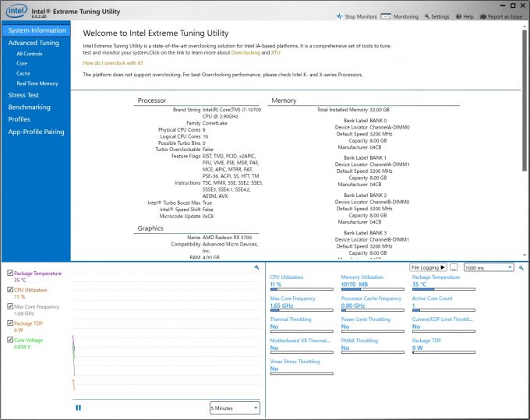Click the Monitoring toolbar label
530x420 pixels.
coord(405,16)
